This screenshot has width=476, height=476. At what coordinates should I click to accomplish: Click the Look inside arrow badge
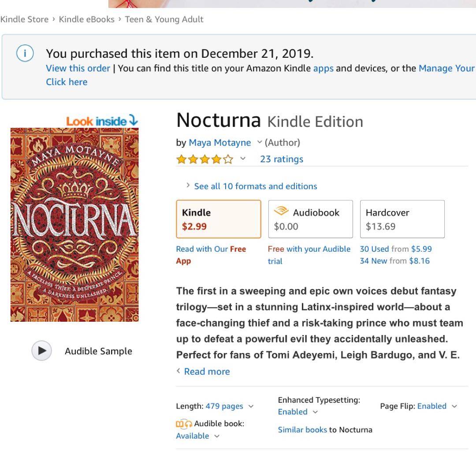102,121
